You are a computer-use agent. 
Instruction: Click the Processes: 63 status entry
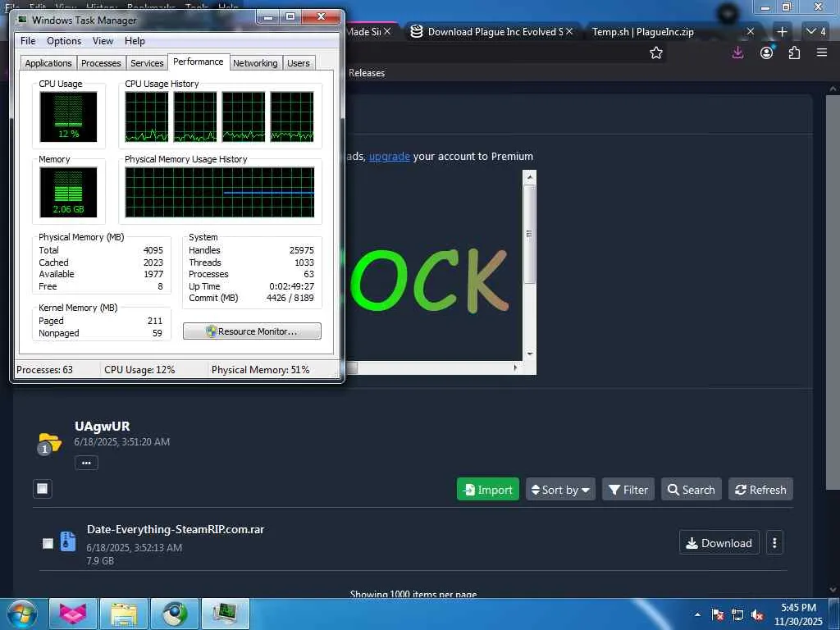click(x=44, y=370)
